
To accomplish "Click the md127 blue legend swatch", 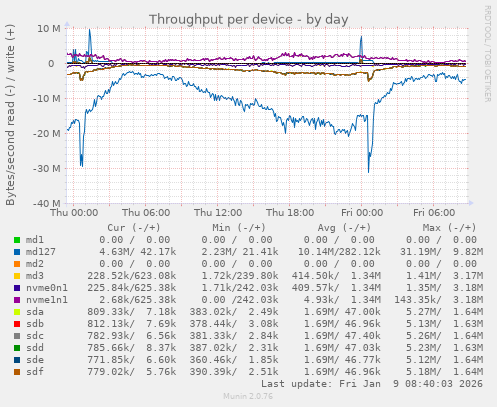I will click(x=17, y=252).
